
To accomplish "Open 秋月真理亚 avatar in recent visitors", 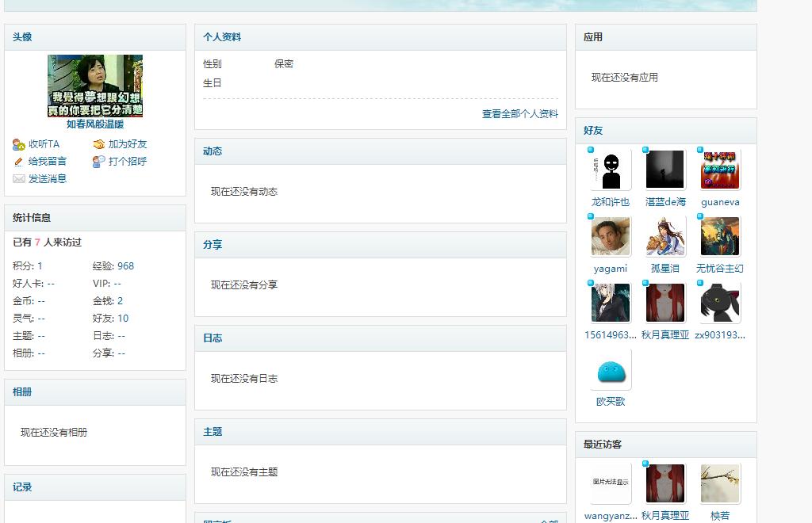I will tap(665, 483).
